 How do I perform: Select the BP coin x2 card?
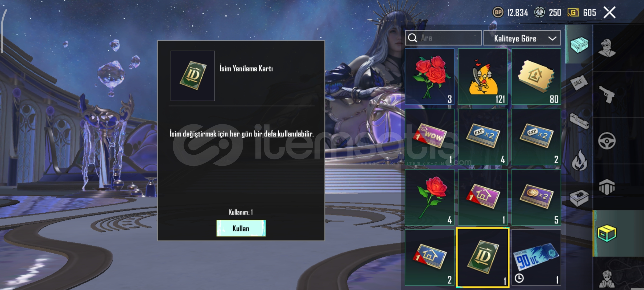tap(536, 197)
